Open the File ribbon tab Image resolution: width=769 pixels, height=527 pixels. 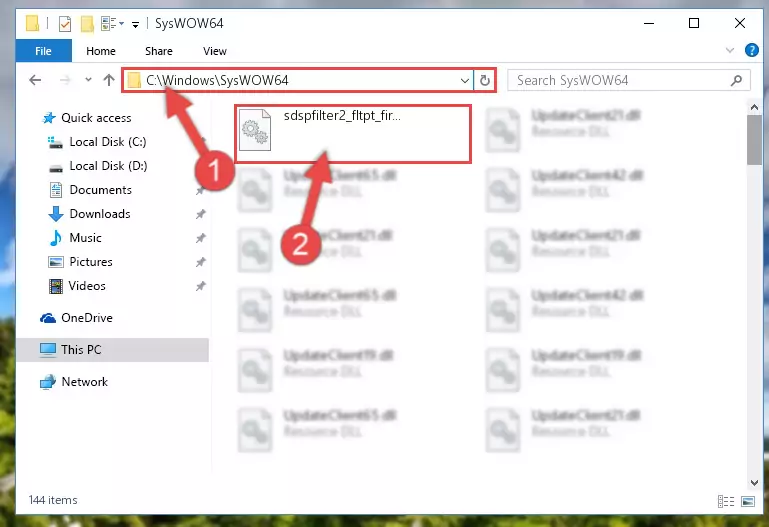pos(43,51)
